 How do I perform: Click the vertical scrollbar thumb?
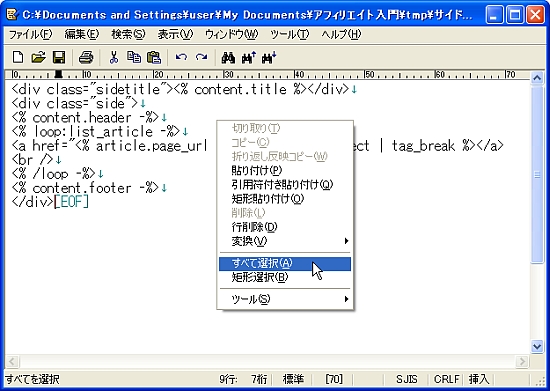537,174
